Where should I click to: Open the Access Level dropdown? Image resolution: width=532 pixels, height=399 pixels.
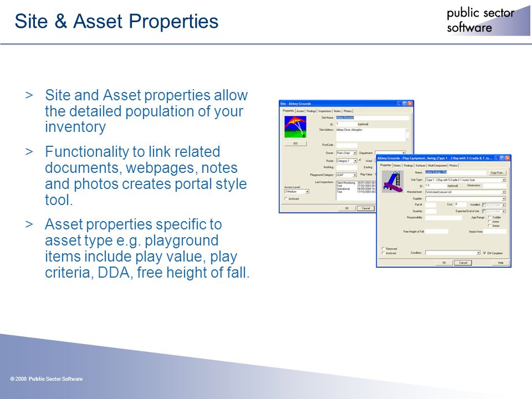(296, 191)
